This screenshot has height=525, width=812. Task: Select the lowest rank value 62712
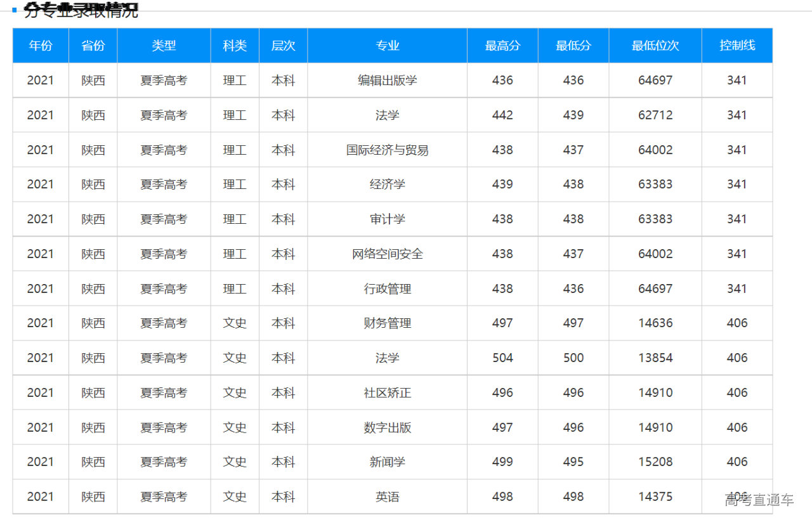pyautogui.click(x=655, y=115)
